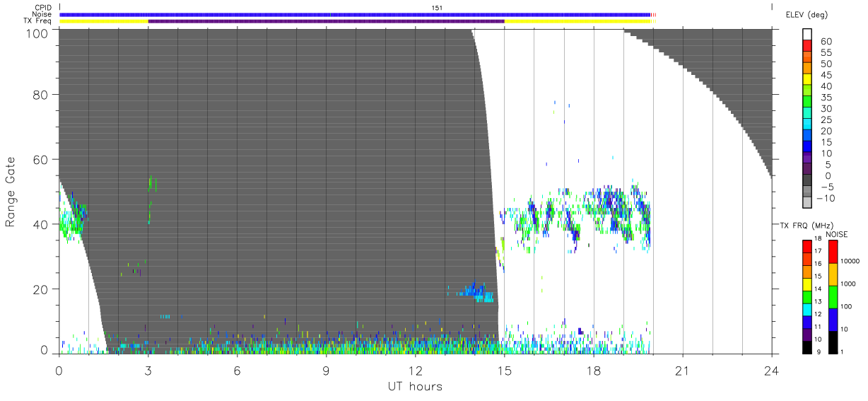Viewport: 868px width, 401px height.
Task: Click the 1000 label on the NOISE colorbar
Action: coord(849,284)
